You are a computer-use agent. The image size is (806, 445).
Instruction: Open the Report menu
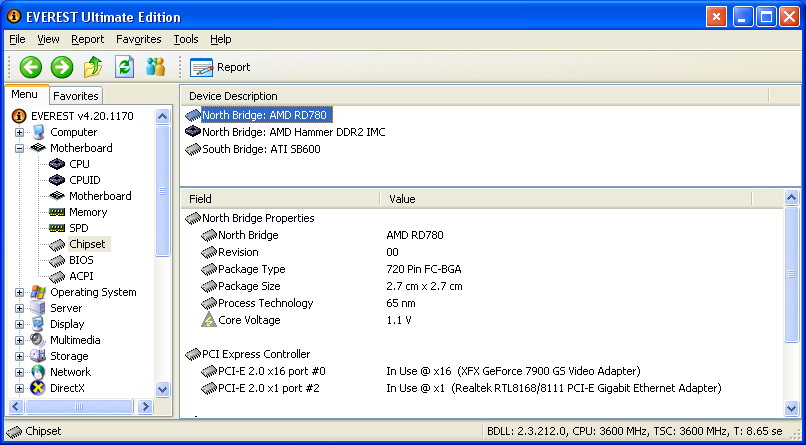(x=87, y=39)
